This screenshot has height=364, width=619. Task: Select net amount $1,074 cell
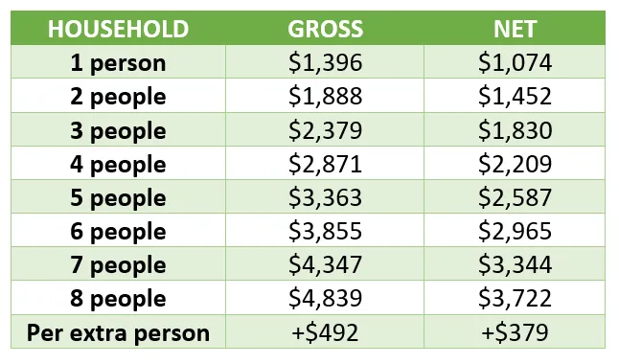[x=515, y=62]
